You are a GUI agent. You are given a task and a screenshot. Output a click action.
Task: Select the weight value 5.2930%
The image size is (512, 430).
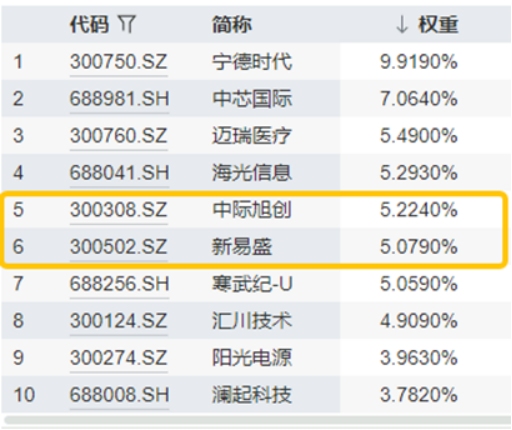pos(419,173)
